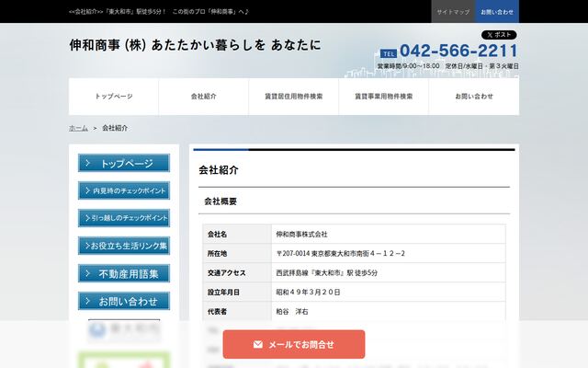Screen dimensions: 588x368
Task: Click the sidebar お問い合わせ banner button
Action: coord(124,301)
